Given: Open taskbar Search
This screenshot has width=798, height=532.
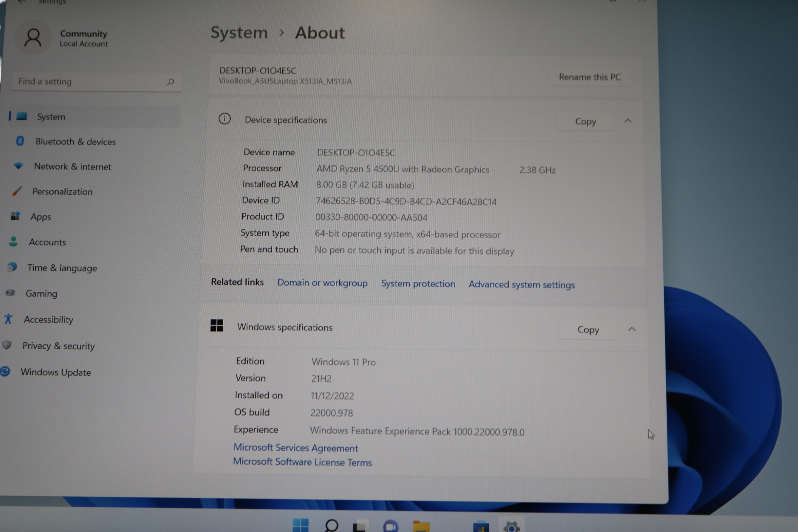Looking at the screenshot, I should (x=331, y=526).
